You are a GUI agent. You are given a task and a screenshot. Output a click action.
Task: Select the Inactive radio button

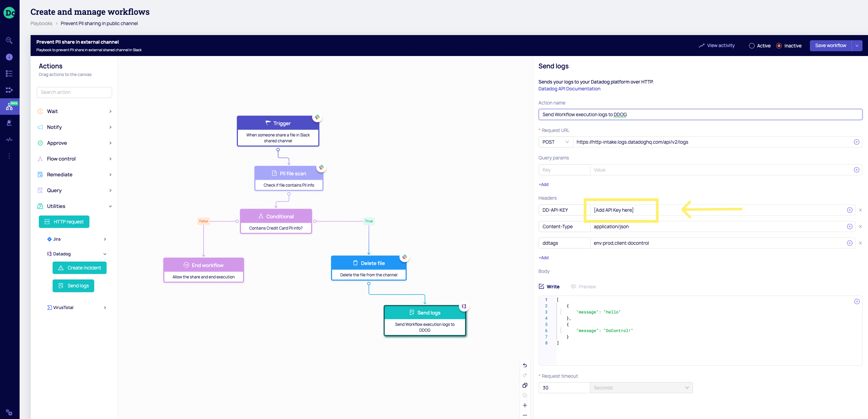click(x=779, y=46)
